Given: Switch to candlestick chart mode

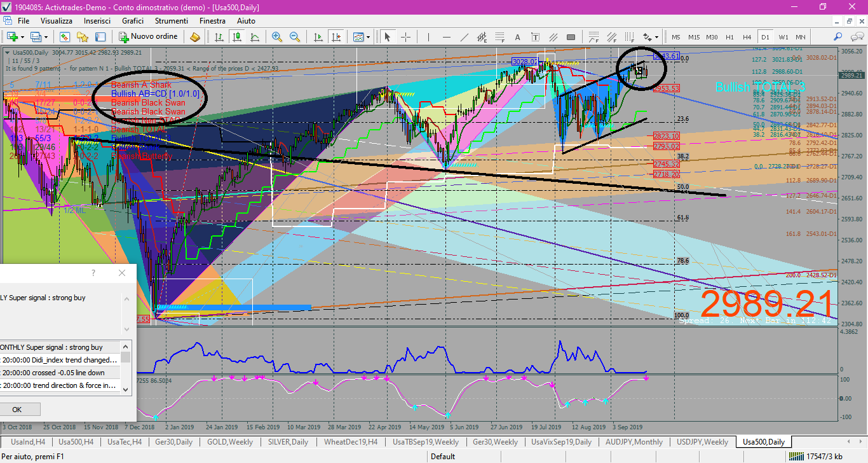Looking at the screenshot, I should 236,37.
